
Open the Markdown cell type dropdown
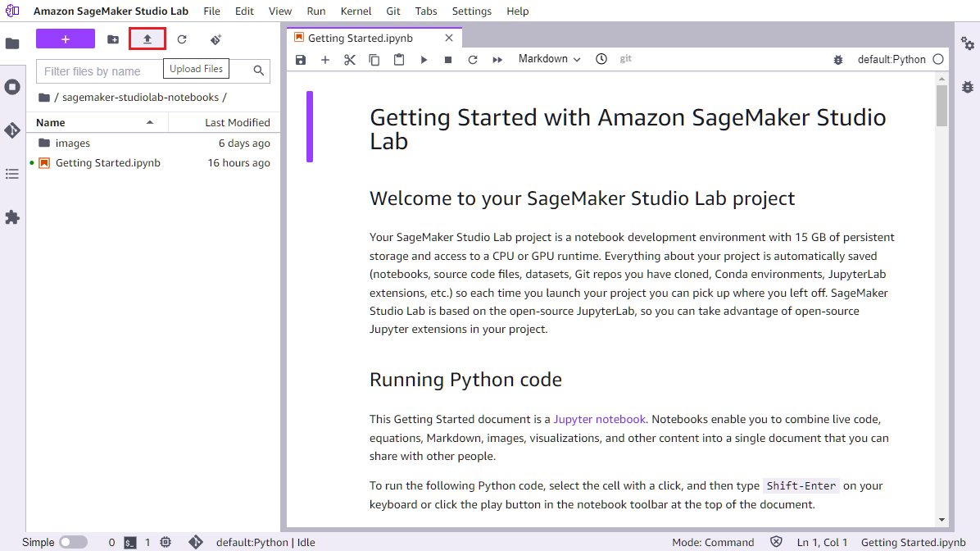pos(547,59)
